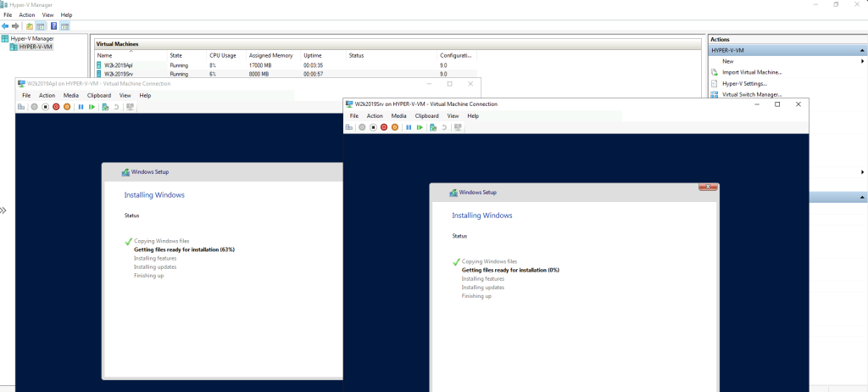This screenshot has height=392, width=868.
Task: Open Media menu in W2k2019Apl window
Action: tap(71, 95)
